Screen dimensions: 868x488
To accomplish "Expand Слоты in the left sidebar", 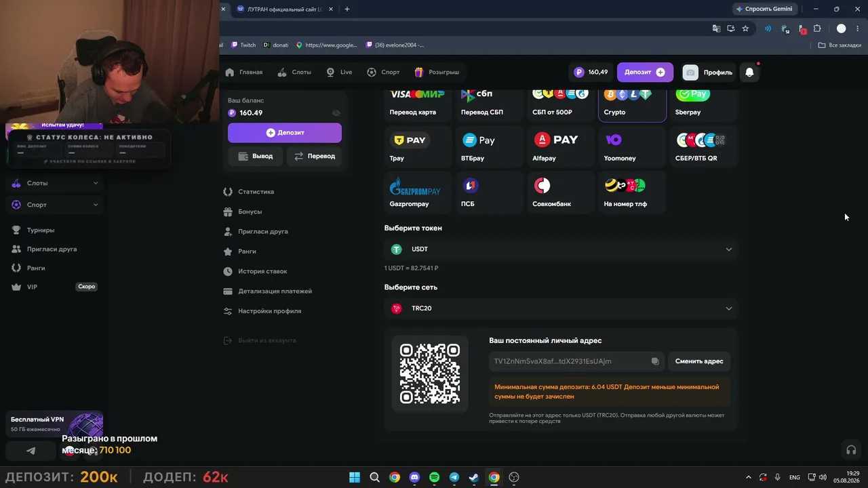I will coord(54,183).
